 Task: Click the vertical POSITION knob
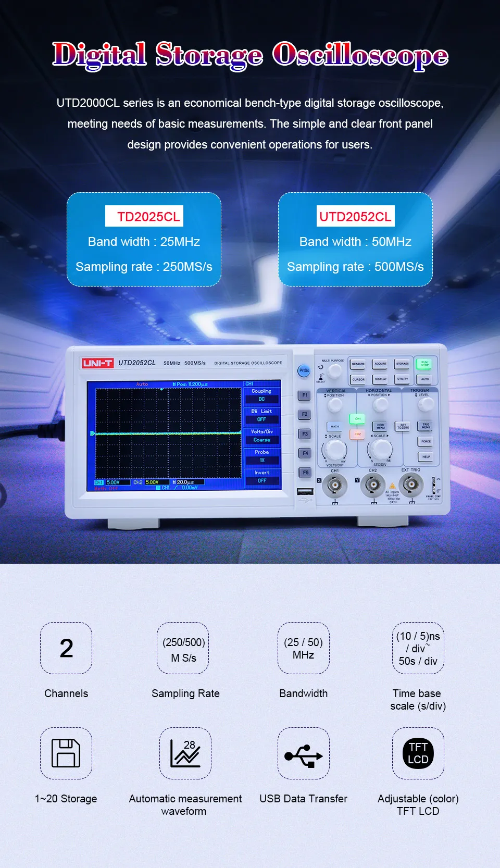(x=334, y=405)
